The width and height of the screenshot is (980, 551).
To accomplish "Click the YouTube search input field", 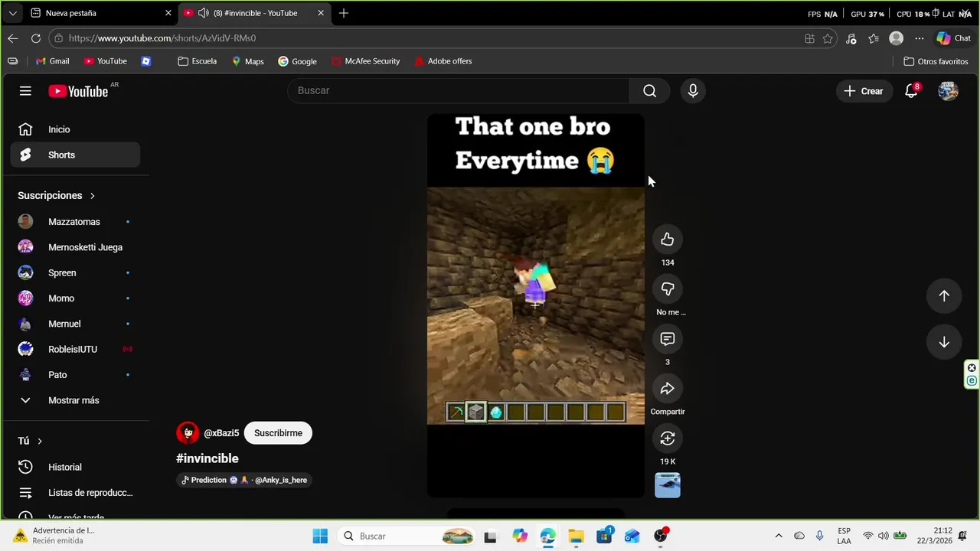I will [x=459, y=91].
